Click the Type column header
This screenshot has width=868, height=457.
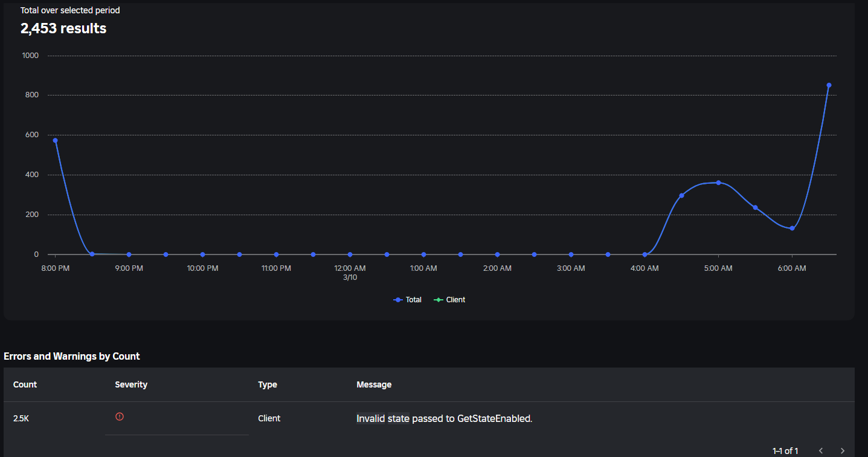[x=268, y=384]
